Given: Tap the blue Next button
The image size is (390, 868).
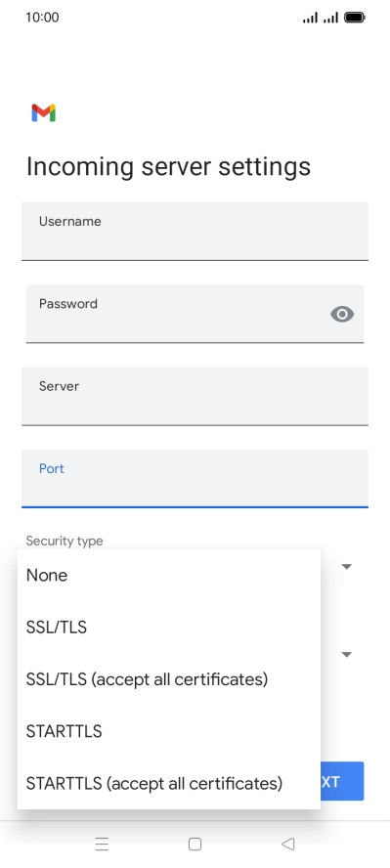Looking at the screenshot, I should point(342,781).
